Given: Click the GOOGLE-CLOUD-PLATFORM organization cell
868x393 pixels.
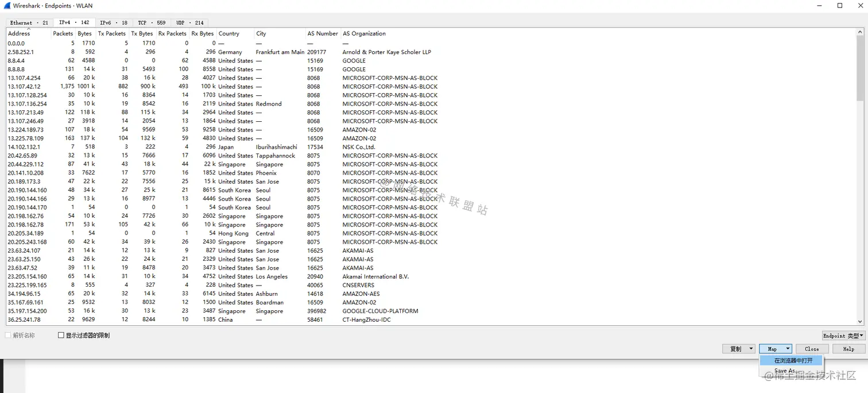Looking at the screenshot, I should tap(380, 311).
